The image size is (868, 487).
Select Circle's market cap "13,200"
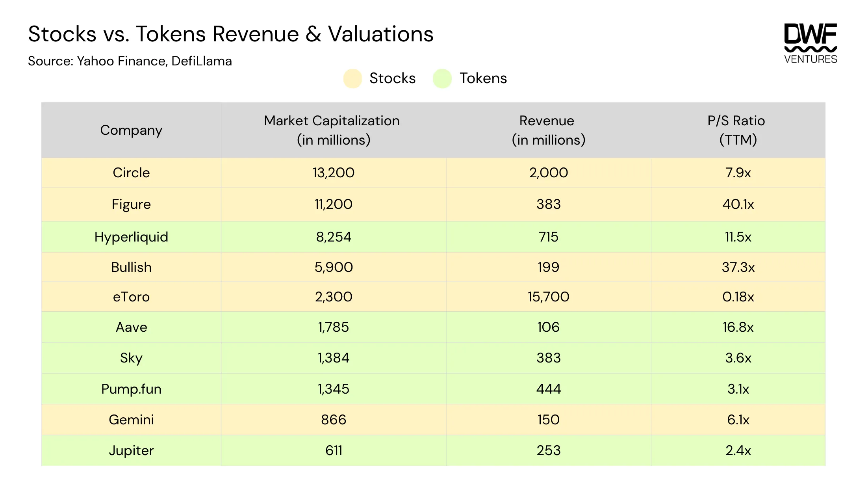pyautogui.click(x=334, y=173)
